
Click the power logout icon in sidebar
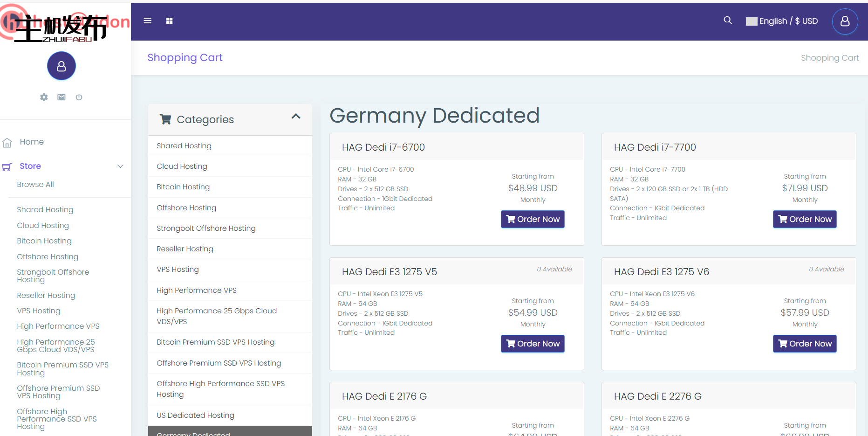coord(79,97)
